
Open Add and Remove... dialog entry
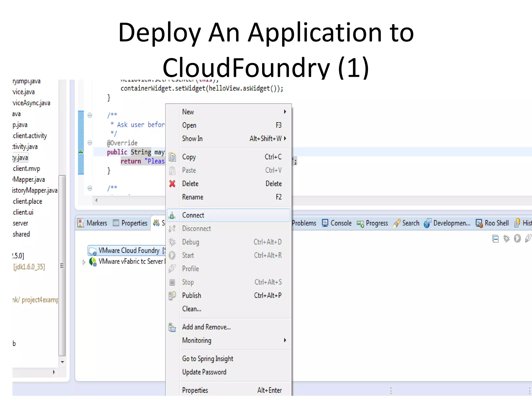(x=228, y=327)
